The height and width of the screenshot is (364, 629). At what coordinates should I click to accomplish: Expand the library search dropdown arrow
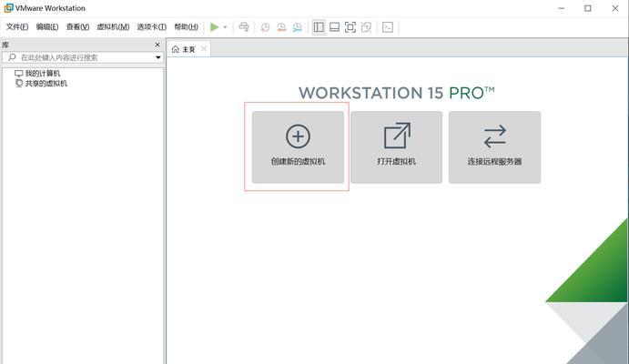pyautogui.click(x=158, y=57)
